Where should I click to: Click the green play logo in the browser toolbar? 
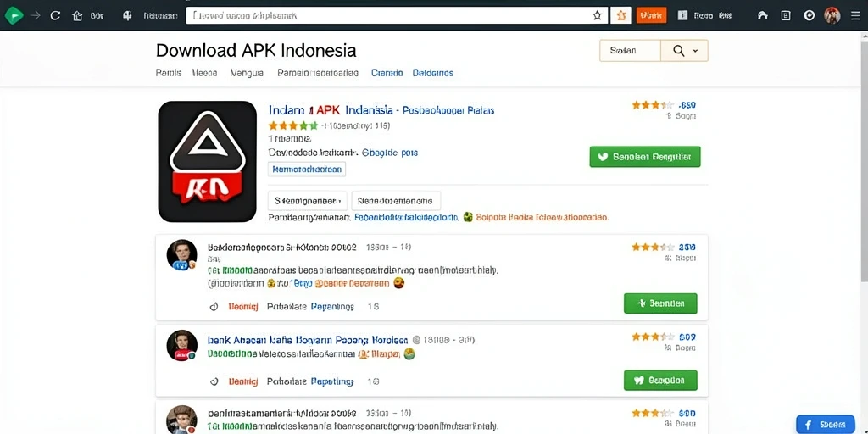pyautogui.click(x=14, y=15)
